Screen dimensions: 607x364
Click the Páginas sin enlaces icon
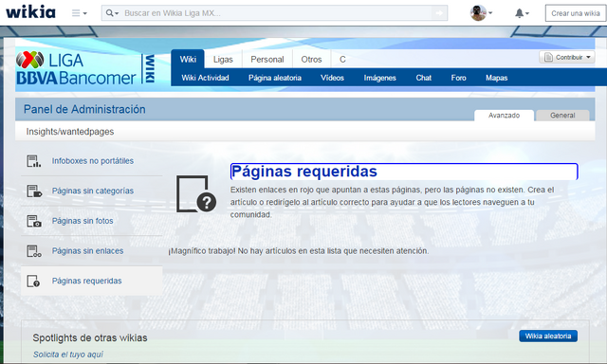click(34, 250)
